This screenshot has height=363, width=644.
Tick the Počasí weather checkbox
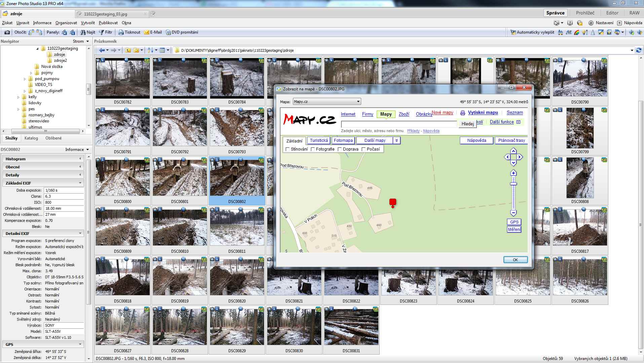tap(364, 149)
